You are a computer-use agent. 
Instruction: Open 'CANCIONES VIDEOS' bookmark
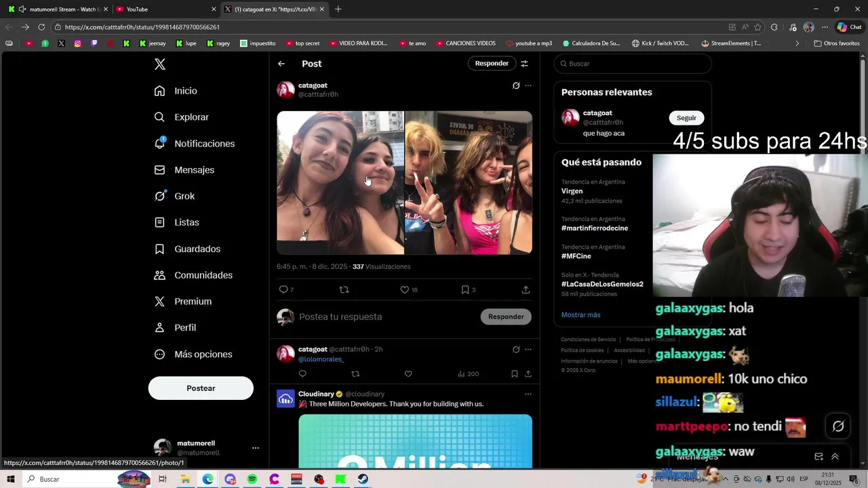(x=465, y=43)
